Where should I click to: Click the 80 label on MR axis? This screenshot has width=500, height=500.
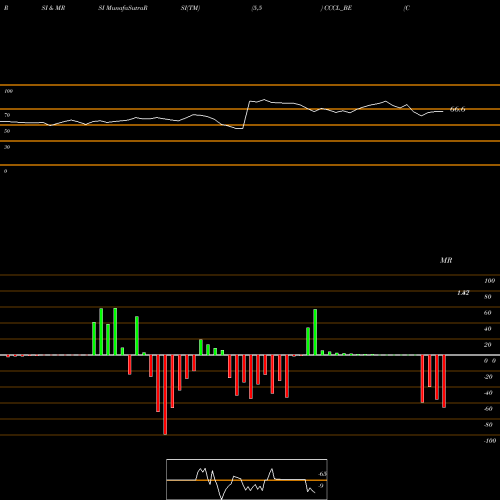(x=488, y=297)
